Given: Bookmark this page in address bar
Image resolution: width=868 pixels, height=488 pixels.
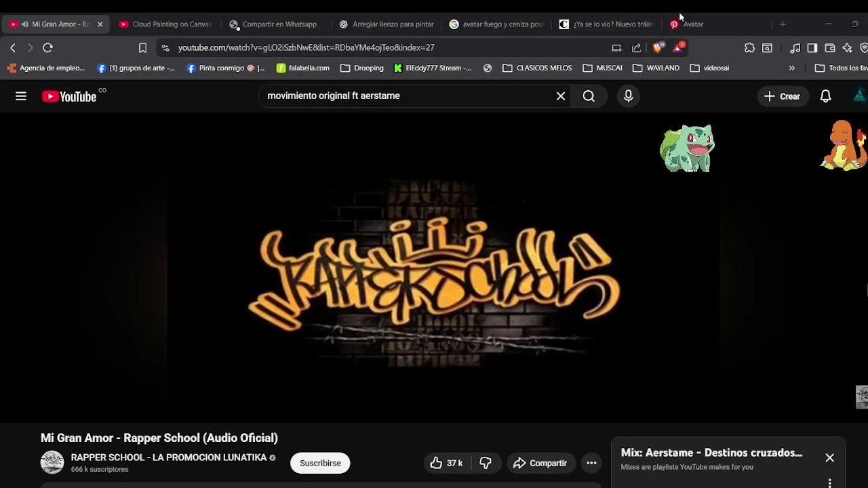Looking at the screenshot, I should point(142,47).
